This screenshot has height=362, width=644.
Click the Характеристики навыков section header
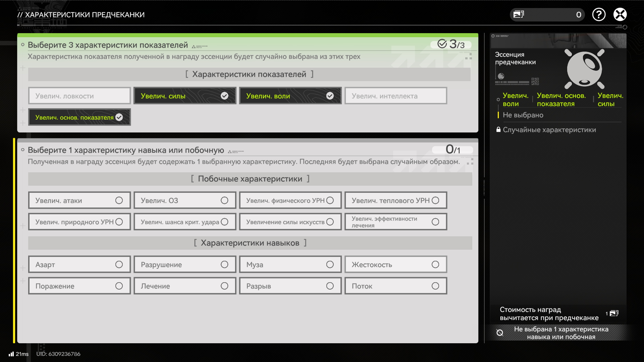250,243
